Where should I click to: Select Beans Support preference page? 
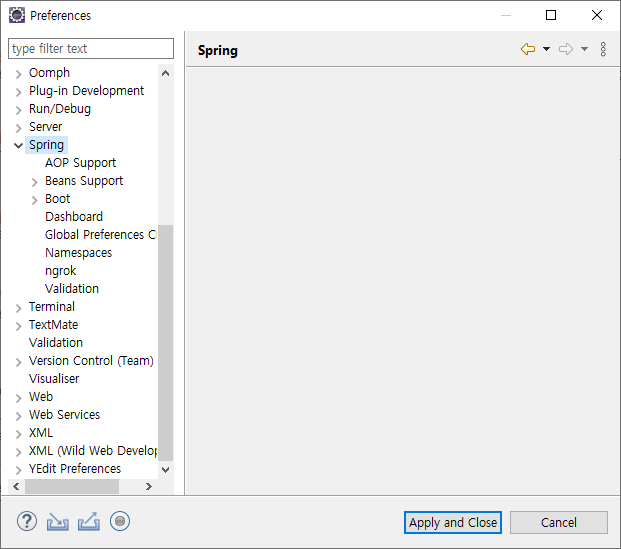(x=84, y=181)
